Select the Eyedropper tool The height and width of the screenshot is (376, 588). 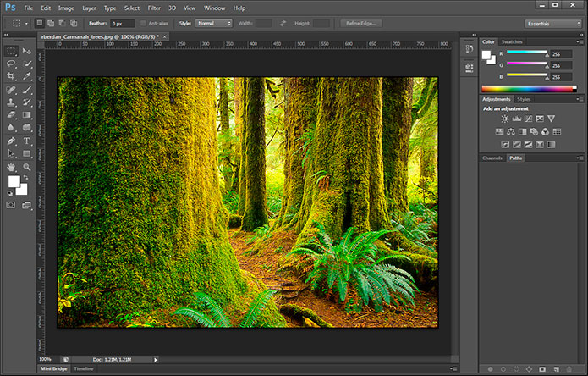click(27, 76)
